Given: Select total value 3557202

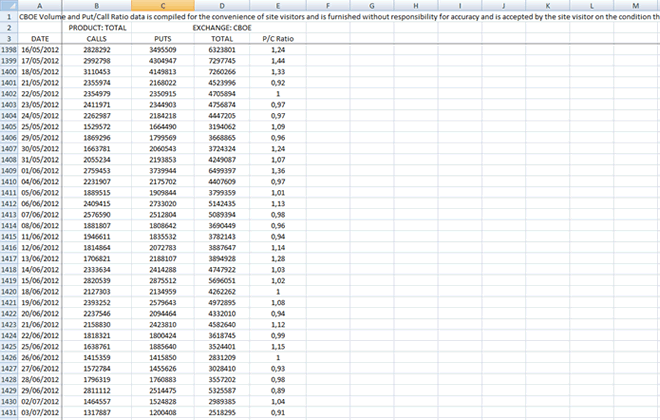Looking at the screenshot, I should 222,380.
